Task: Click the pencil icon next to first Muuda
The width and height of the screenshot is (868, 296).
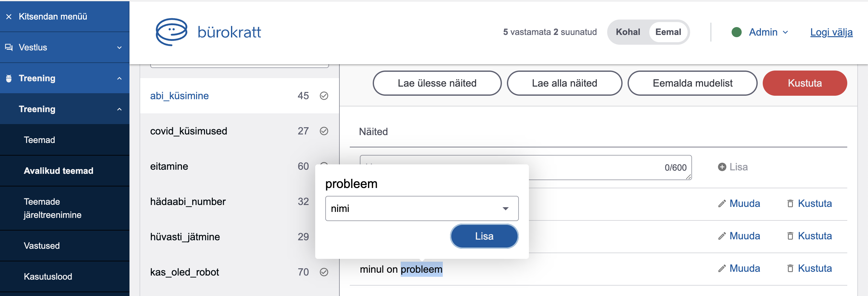Action: pos(722,203)
